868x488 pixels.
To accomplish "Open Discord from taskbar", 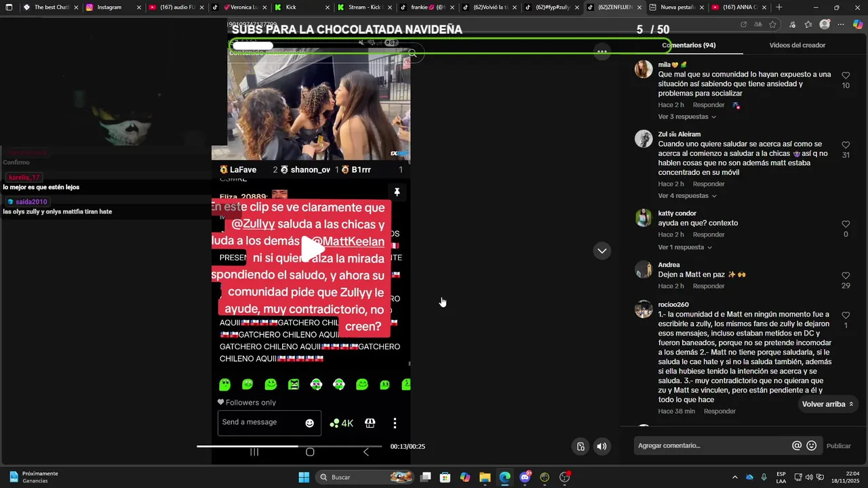I will tap(525, 477).
